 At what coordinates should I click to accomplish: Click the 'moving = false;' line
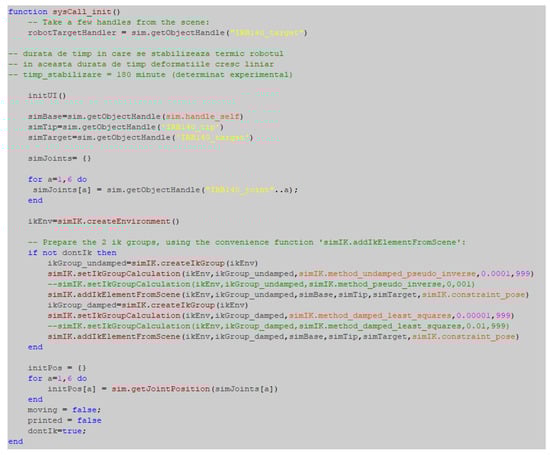point(65,410)
